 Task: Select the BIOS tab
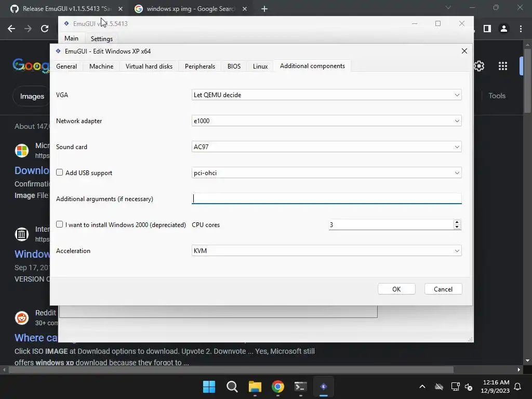point(234,66)
